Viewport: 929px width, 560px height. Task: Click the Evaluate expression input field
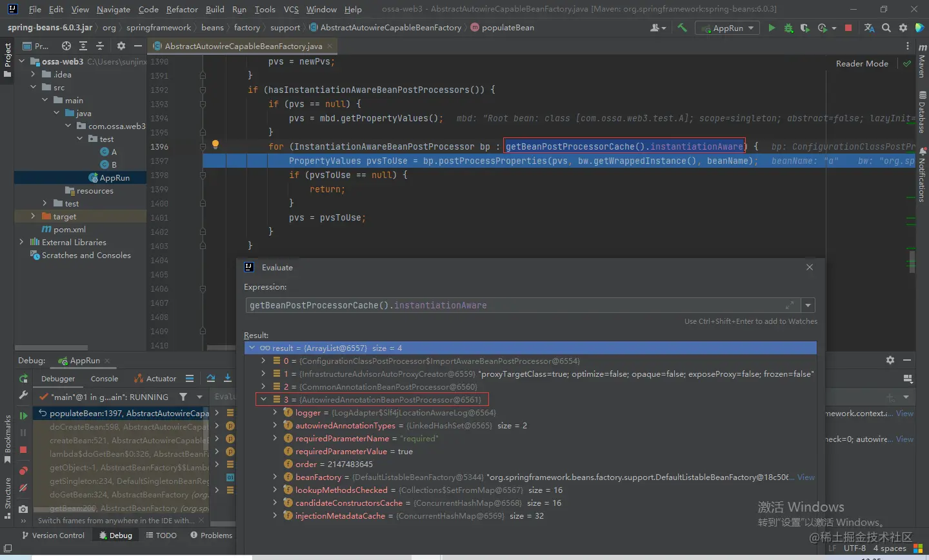point(516,305)
